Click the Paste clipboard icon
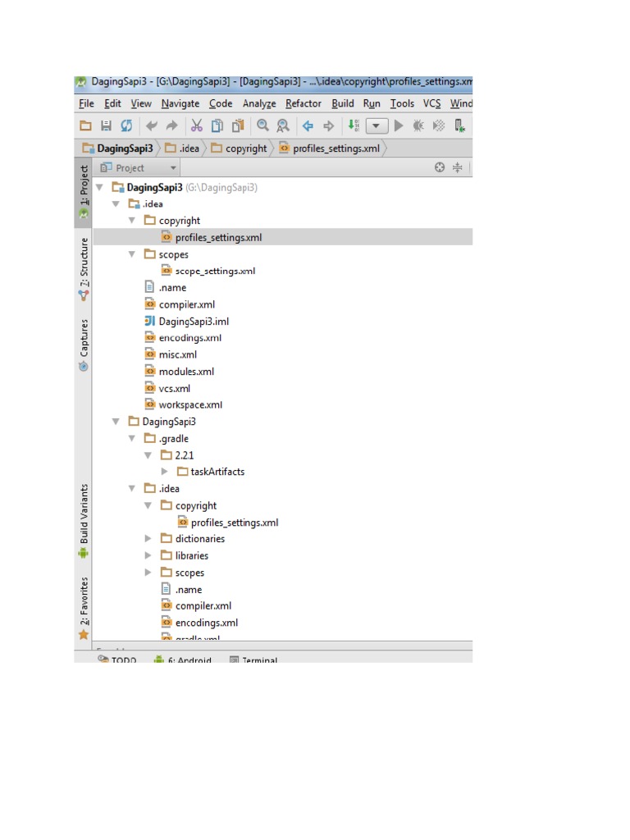Screen dimensions: 630x840 [238, 126]
